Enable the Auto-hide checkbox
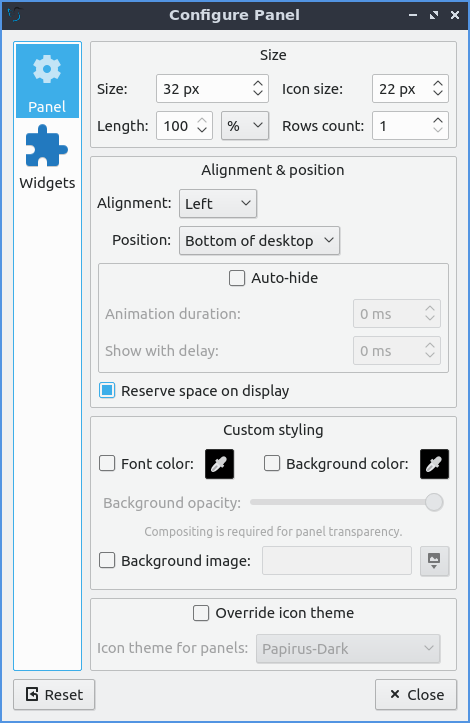 click(x=237, y=278)
